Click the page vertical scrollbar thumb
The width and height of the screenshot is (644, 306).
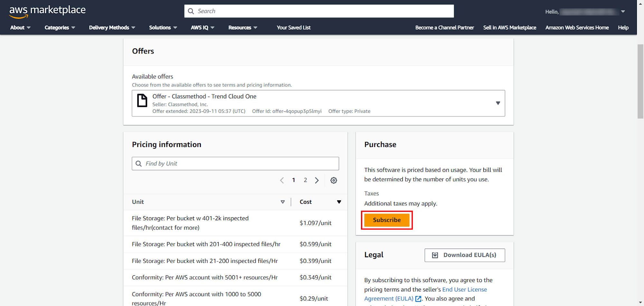tap(640, 82)
